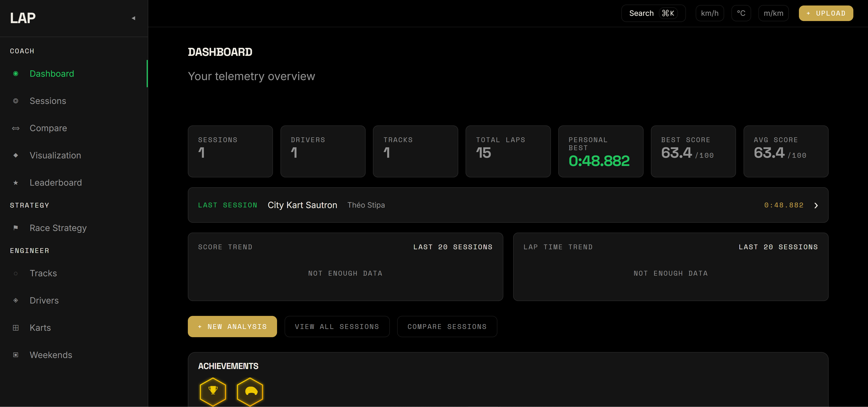Click the Weekends square icon
Image resolution: width=868 pixels, height=407 pixels.
pos(16,355)
